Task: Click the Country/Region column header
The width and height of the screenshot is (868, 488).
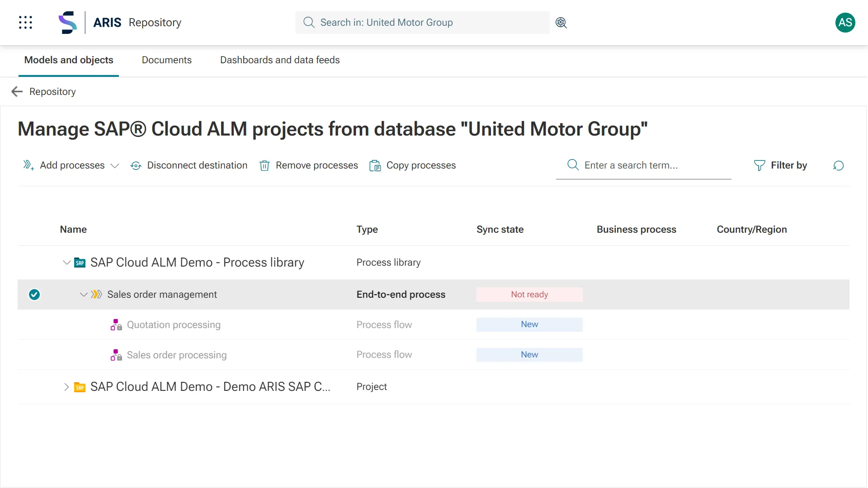Action: [752, 230]
